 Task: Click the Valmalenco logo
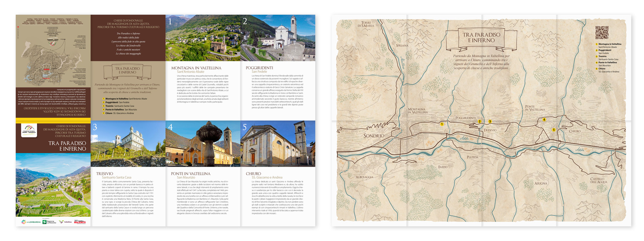pos(80,222)
